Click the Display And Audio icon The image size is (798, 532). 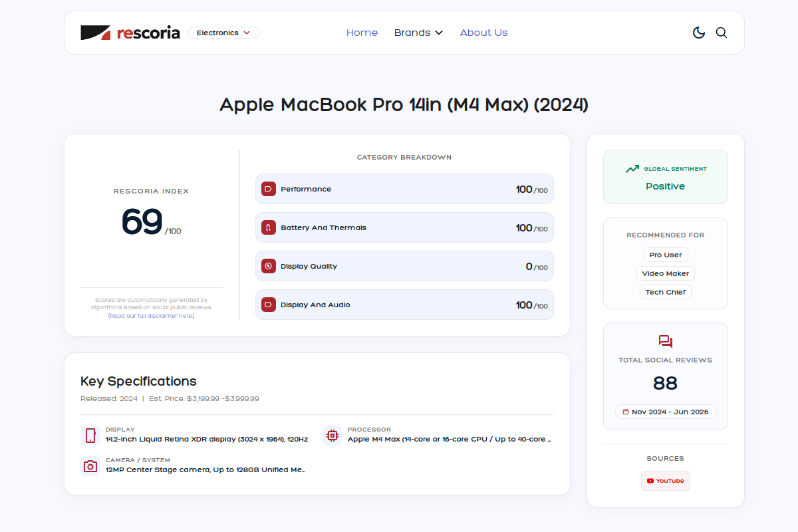coord(269,305)
